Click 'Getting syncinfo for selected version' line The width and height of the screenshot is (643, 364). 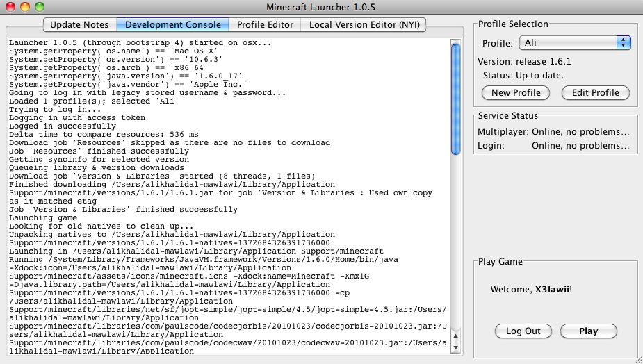99,160
